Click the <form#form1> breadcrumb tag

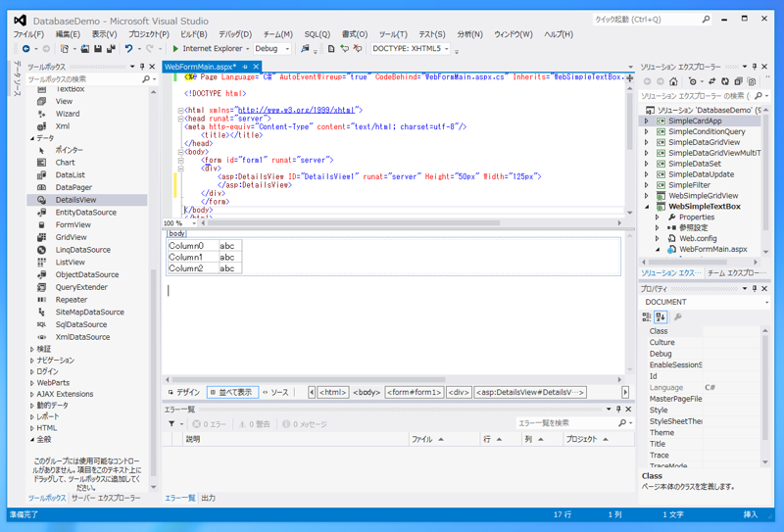point(414,393)
